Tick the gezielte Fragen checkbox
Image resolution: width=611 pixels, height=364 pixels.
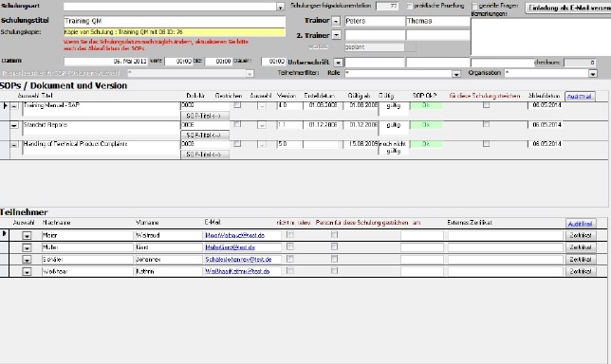point(474,6)
